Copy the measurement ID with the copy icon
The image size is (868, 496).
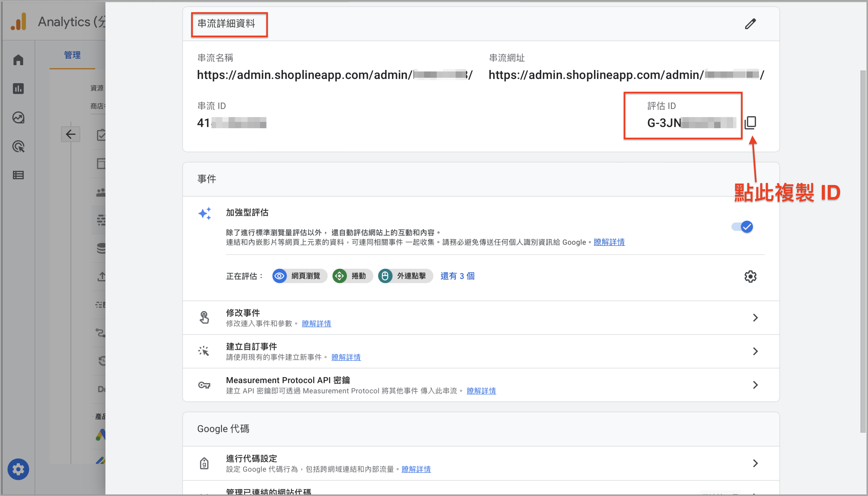[x=750, y=123]
